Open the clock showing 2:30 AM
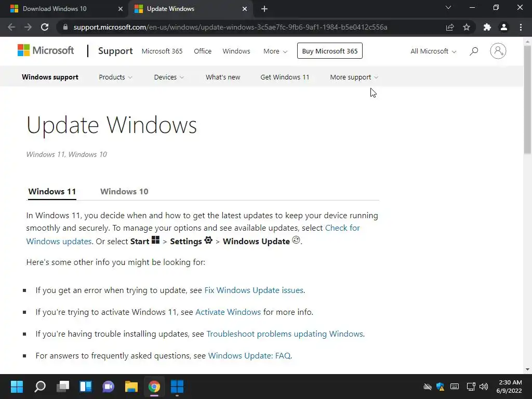Image resolution: width=532 pixels, height=399 pixels. pyautogui.click(x=509, y=387)
